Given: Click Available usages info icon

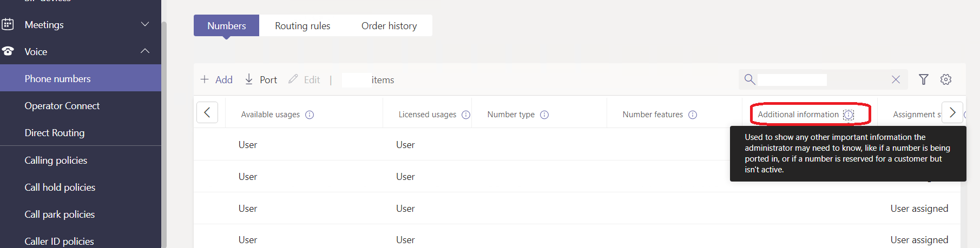Looking at the screenshot, I should point(310,115).
